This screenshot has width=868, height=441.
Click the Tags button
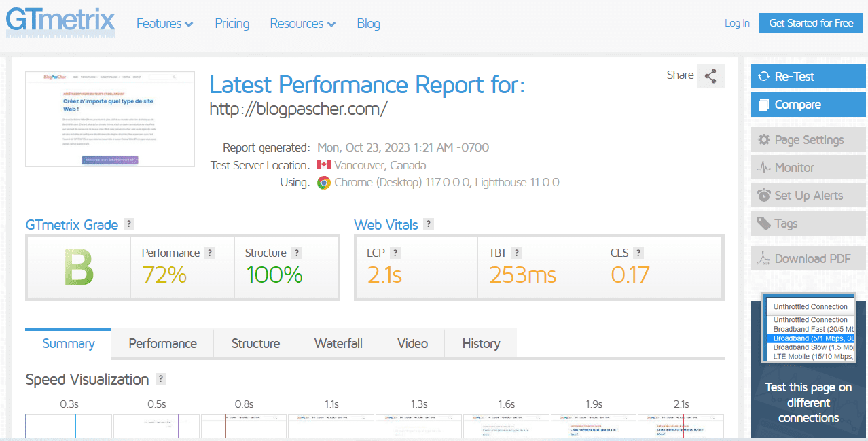click(x=808, y=224)
